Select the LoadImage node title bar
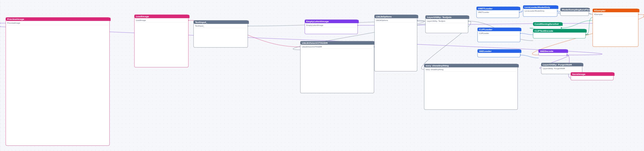Screen dimensions: 644x151 click(x=162, y=17)
